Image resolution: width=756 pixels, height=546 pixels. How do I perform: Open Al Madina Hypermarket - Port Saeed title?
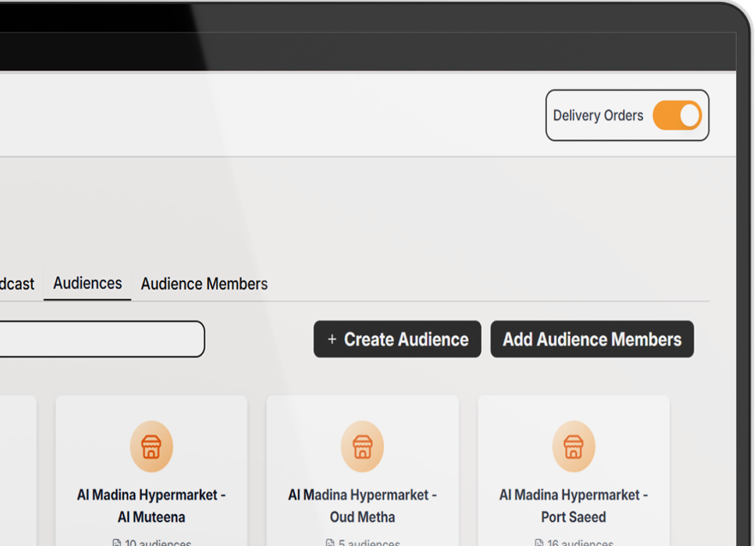coord(573,506)
